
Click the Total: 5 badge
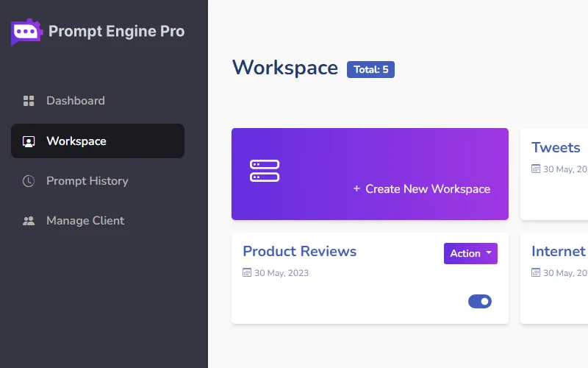coord(370,69)
